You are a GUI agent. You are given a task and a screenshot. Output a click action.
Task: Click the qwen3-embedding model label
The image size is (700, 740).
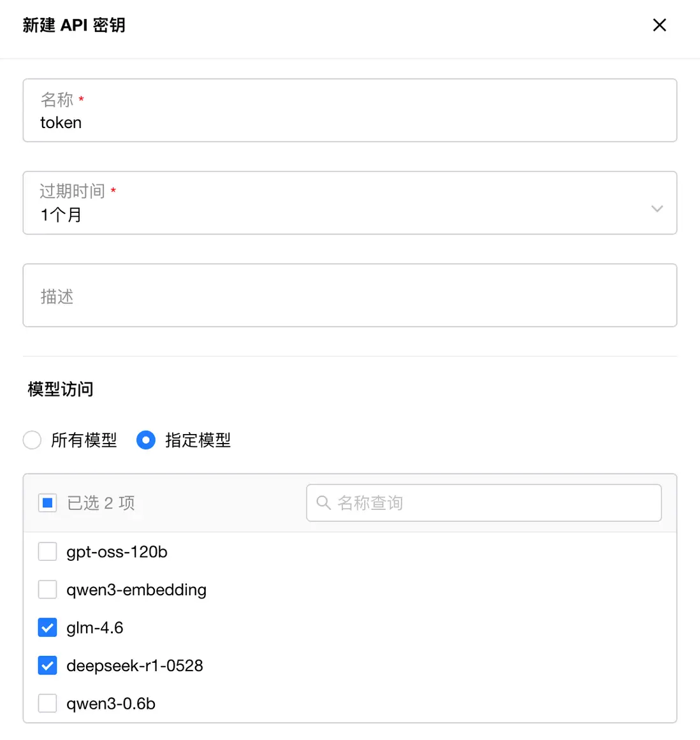click(136, 590)
